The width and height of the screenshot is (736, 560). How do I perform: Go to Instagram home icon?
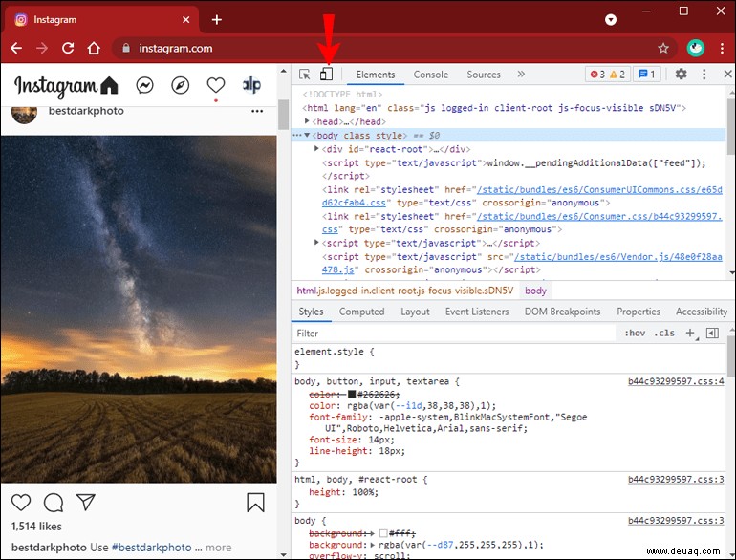tap(109, 85)
